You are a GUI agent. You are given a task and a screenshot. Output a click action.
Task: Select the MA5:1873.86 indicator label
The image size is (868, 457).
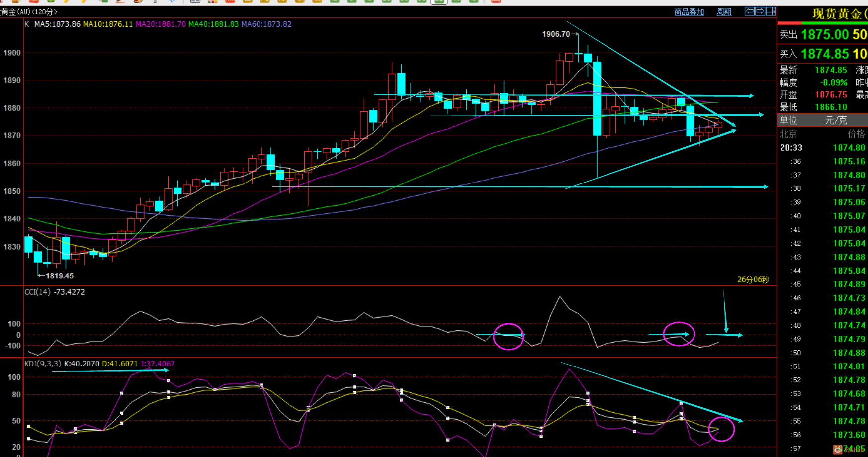pos(57,24)
